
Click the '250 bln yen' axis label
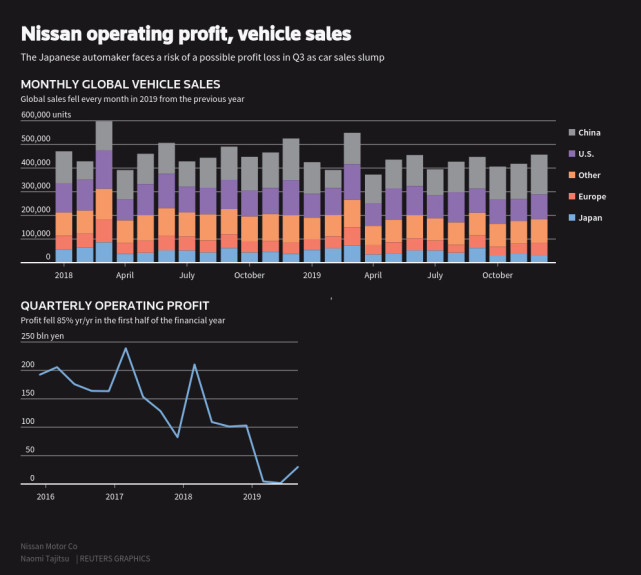pyautogui.click(x=43, y=336)
